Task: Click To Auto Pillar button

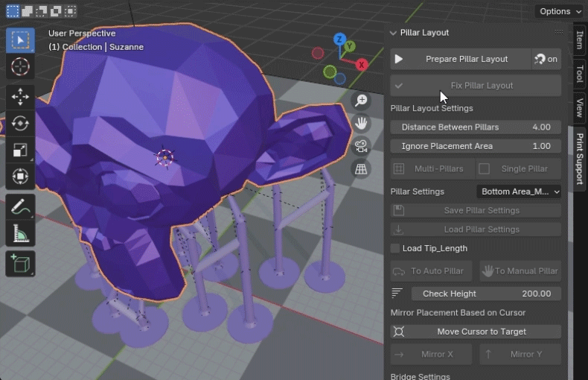Action: (x=431, y=271)
